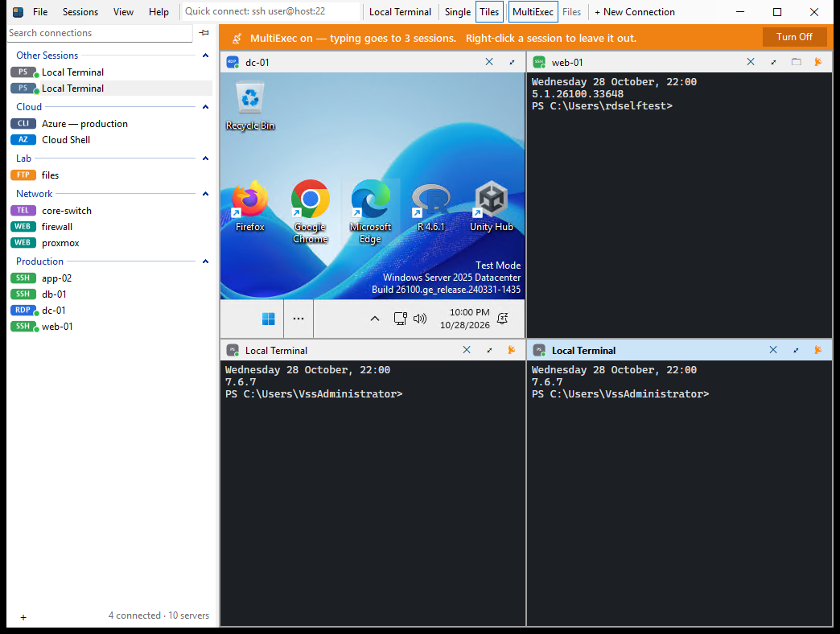Focus the Search connections field

100,33
